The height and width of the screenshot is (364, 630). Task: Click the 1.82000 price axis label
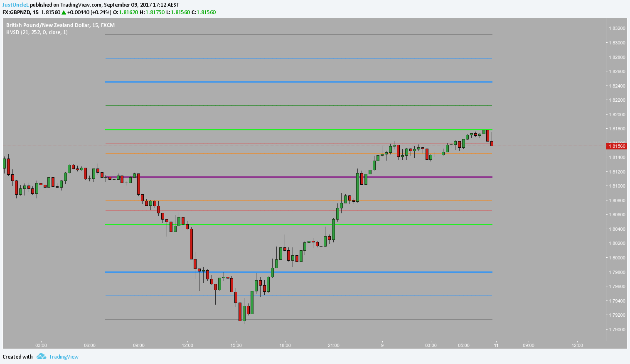click(617, 115)
